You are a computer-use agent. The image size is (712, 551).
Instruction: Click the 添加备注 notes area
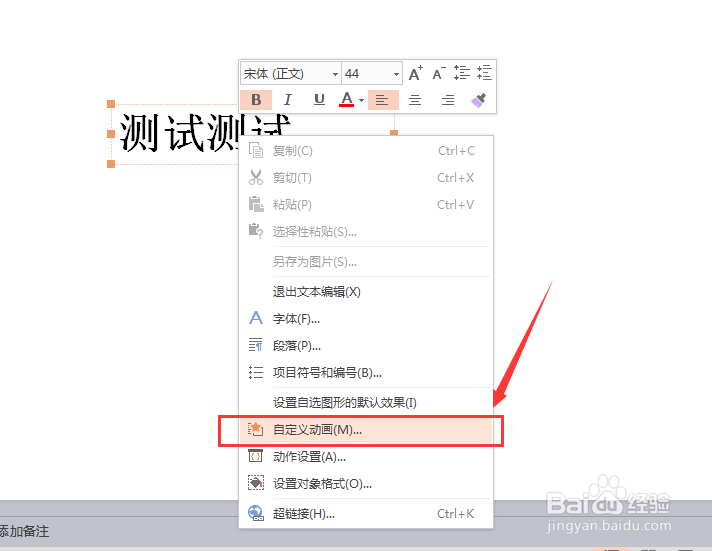point(25,531)
